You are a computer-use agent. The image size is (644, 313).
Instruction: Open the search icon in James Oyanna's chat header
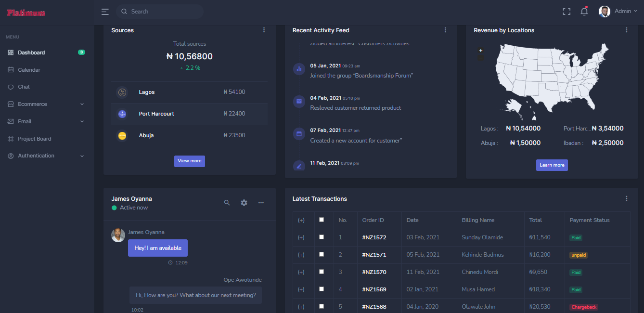pyautogui.click(x=227, y=203)
